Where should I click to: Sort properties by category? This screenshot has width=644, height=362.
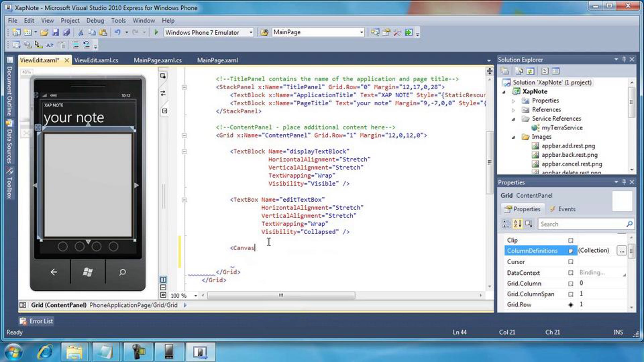pos(506,224)
